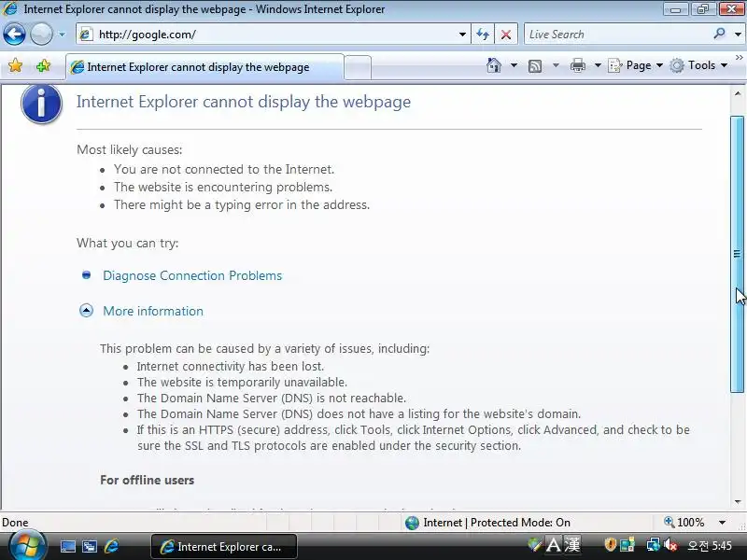747x560 pixels.
Task: Open the Favorites Center star icon
Action: 15,65
